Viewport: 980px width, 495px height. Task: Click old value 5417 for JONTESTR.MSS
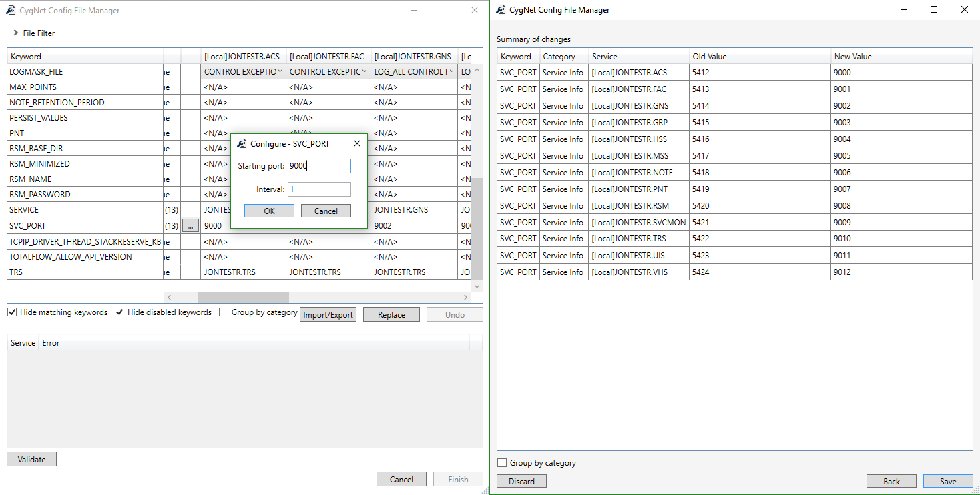[760, 156]
